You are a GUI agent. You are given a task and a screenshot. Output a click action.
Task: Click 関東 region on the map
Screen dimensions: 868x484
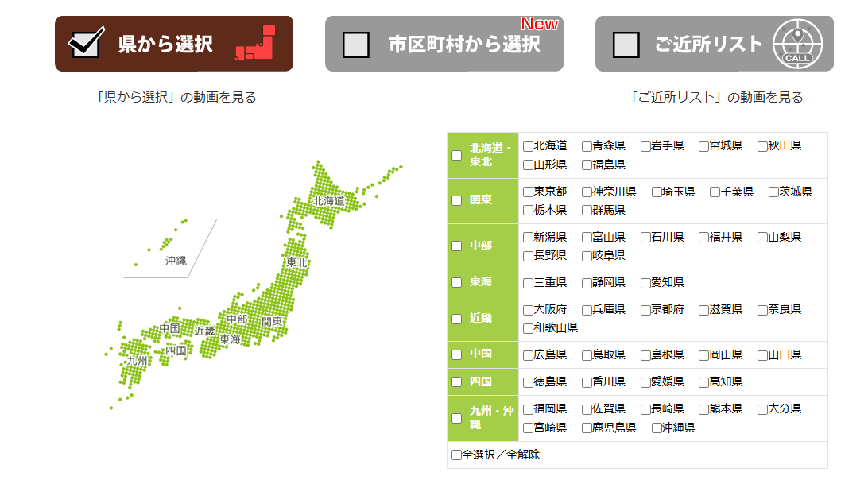point(272,321)
